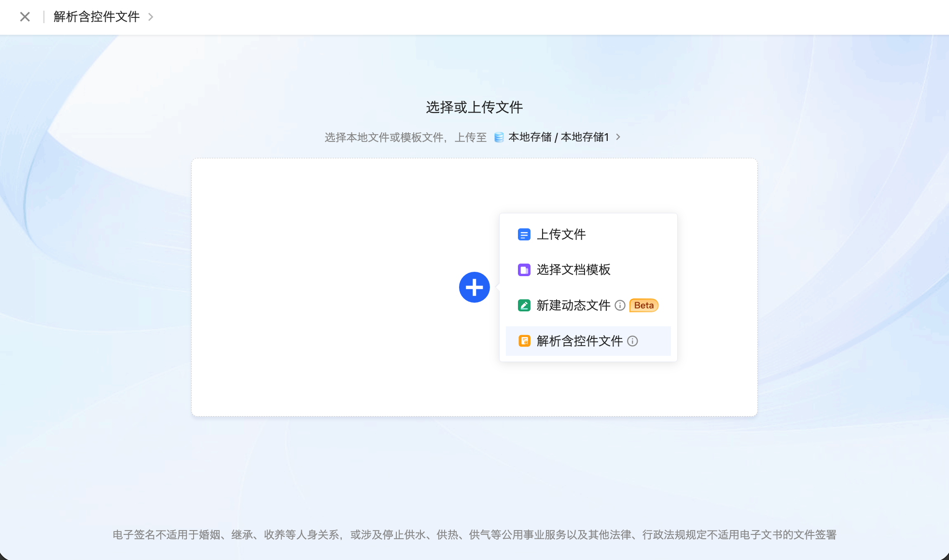This screenshot has width=949, height=560.
Task: Click the Beta badge label
Action: coord(643,306)
